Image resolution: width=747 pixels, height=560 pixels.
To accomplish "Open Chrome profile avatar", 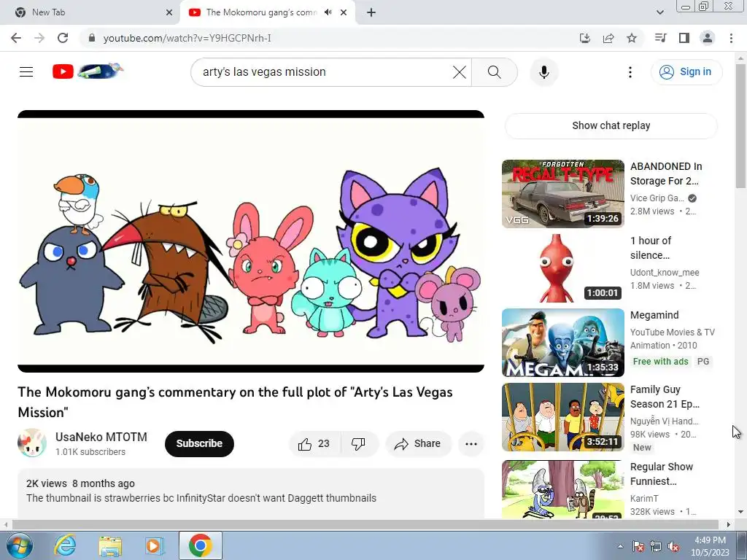I will pyautogui.click(x=708, y=38).
